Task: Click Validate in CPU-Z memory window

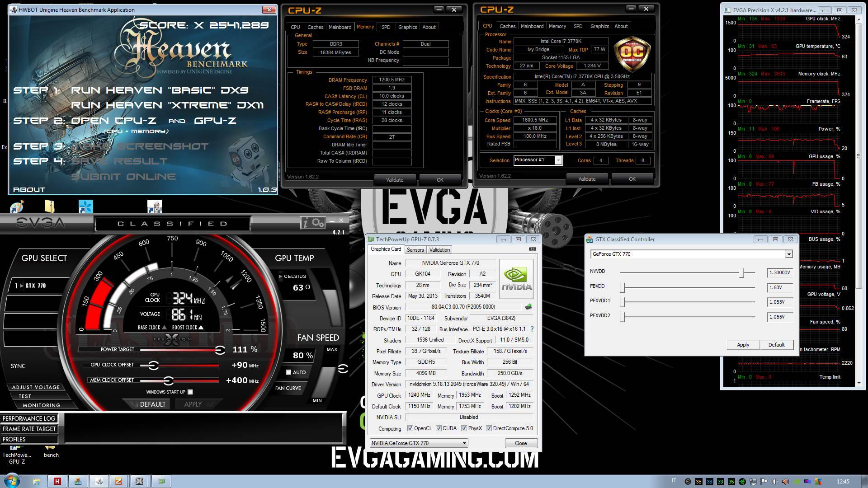Action: (x=395, y=180)
